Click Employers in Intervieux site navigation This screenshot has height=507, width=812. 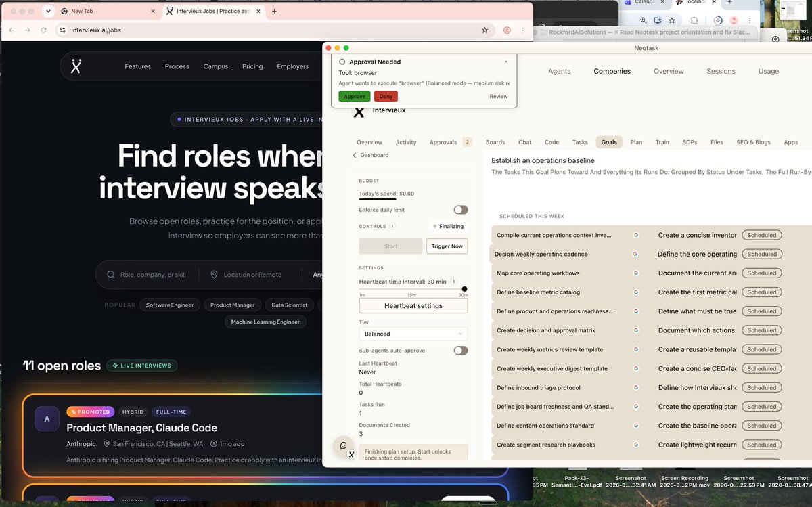292,66
